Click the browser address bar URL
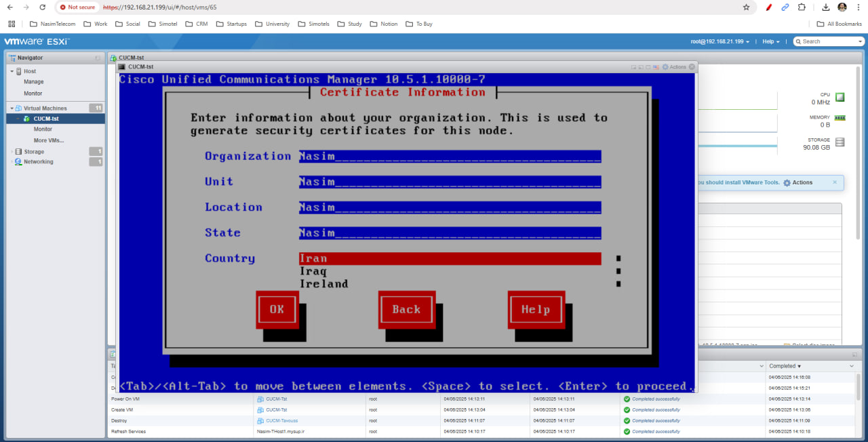This screenshot has width=868, height=442. click(159, 7)
